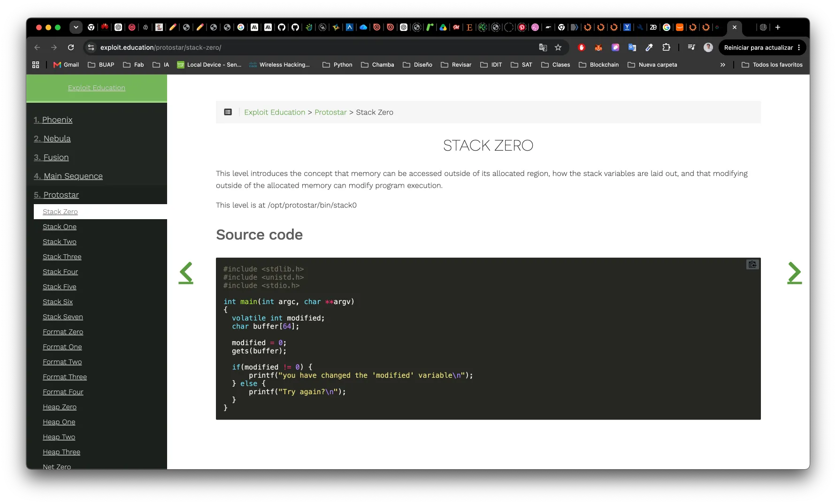
Task: Switch to the OneDrive cloud tab
Action: tap(363, 27)
